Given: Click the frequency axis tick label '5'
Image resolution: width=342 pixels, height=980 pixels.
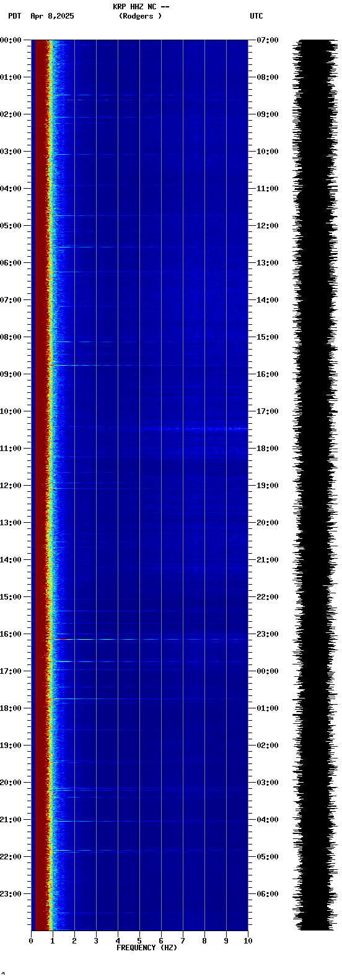Looking at the screenshot, I should 139,941.
